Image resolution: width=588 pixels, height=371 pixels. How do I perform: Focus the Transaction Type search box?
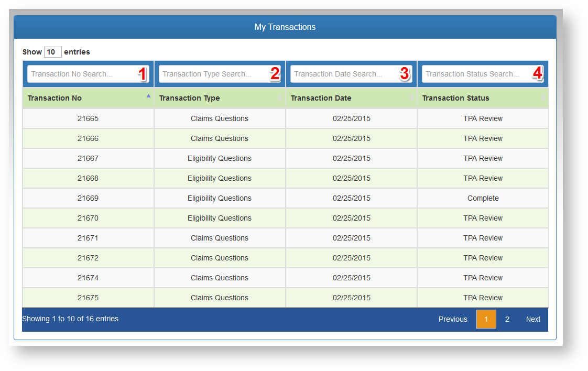click(220, 74)
